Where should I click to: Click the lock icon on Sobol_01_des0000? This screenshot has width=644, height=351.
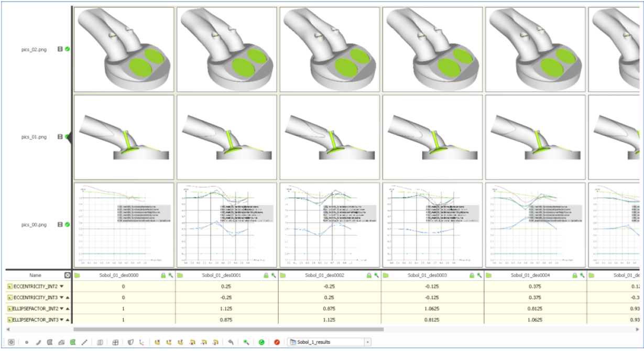pos(163,275)
